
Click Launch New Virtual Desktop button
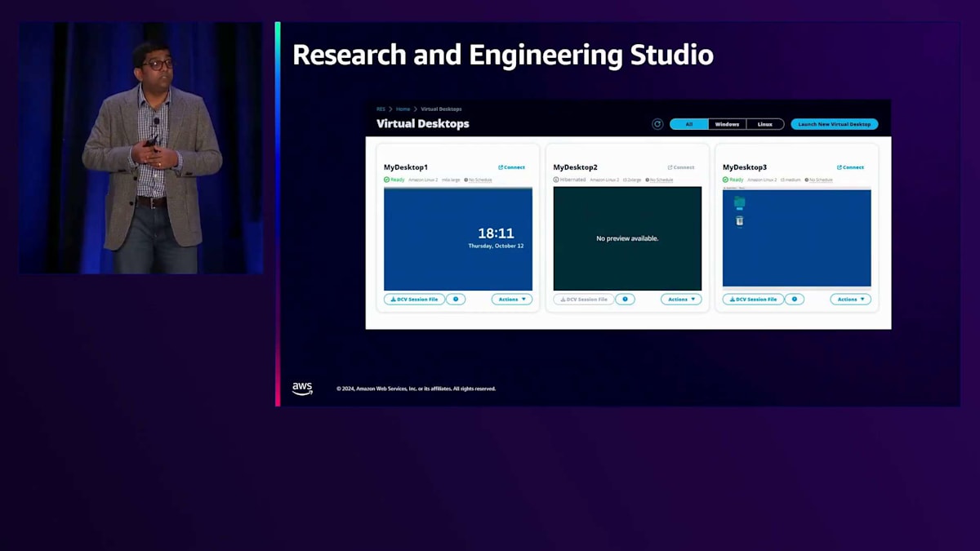834,124
